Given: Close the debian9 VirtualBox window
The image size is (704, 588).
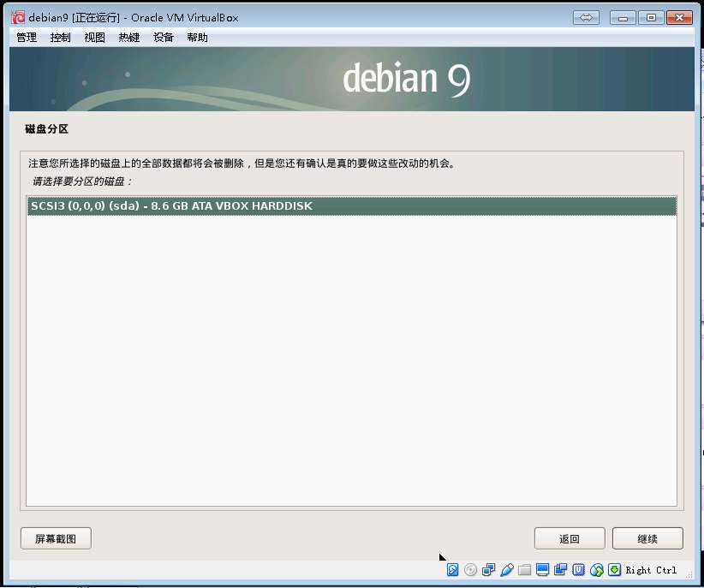Looking at the screenshot, I should click(679, 17).
